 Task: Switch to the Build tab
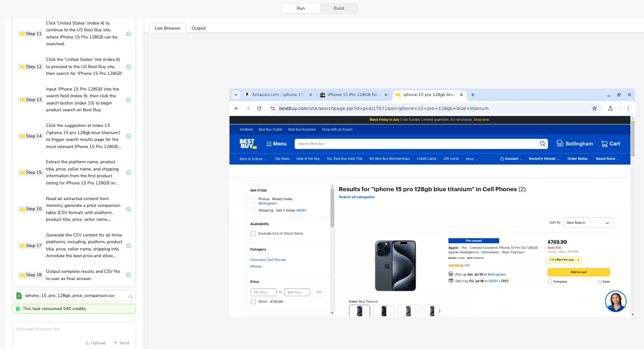339,8
